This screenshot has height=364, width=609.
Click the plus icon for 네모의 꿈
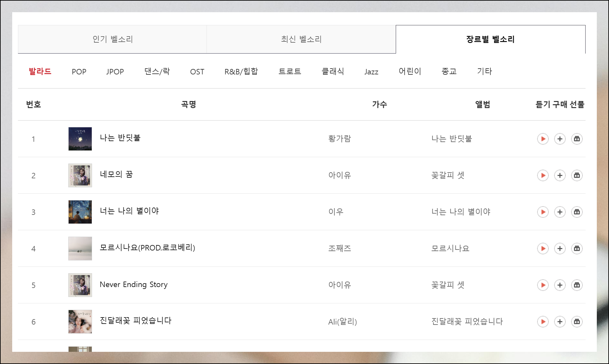pyautogui.click(x=560, y=175)
